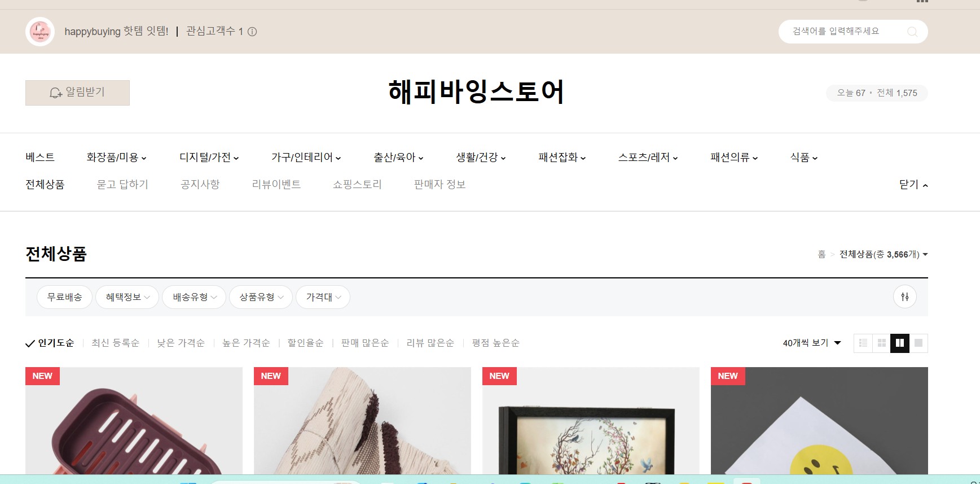Viewport: 980px width, 484px height.
Task: Sort products by 낮은 가격순
Action: click(x=181, y=343)
